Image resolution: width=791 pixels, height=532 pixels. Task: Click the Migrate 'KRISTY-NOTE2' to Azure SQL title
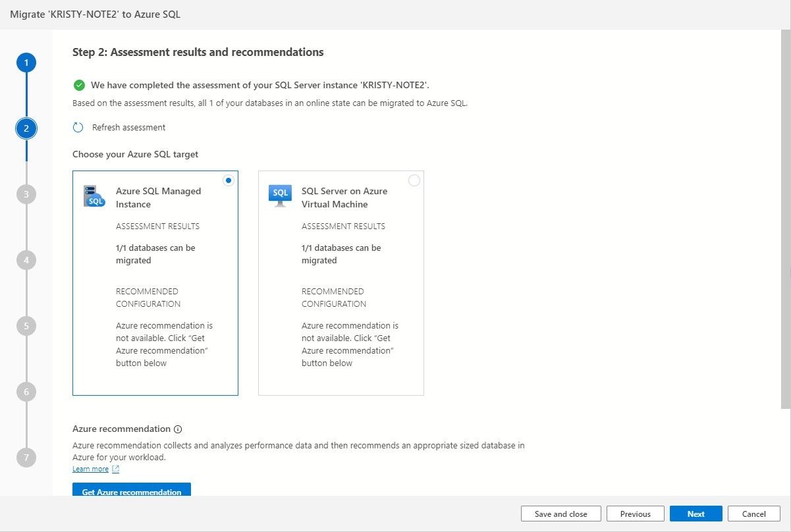(95, 14)
